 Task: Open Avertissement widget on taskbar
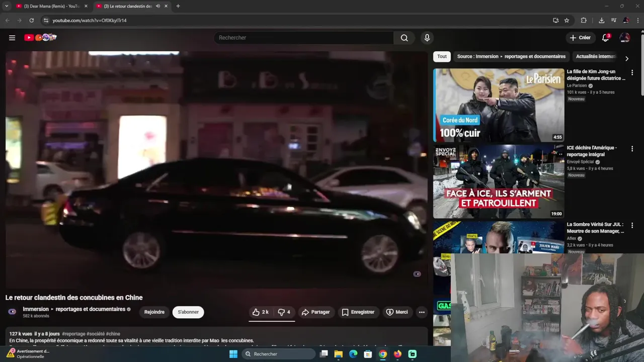pos(28,354)
